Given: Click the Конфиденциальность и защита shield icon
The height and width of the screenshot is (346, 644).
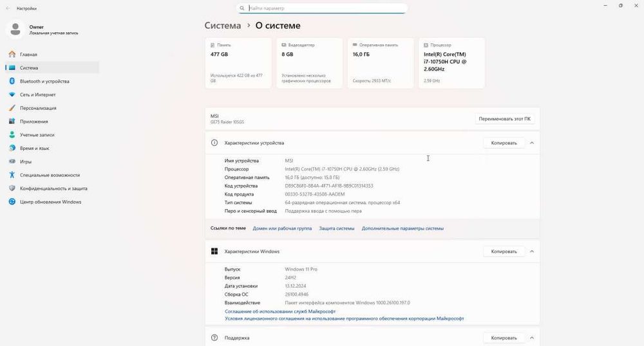Looking at the screenshot, I should pyautogui.click(x=12, y=188).
